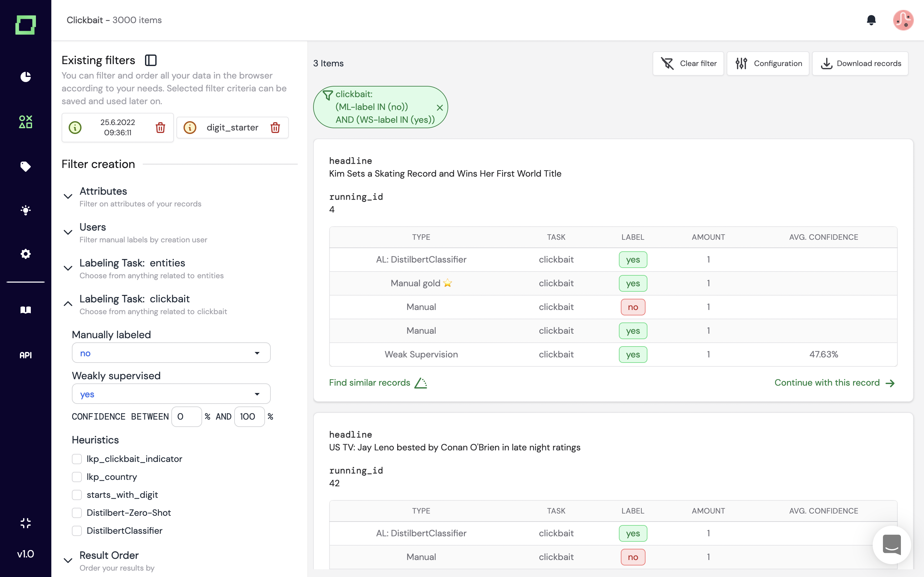Open the settings gear sidebar icon
This screenshot has width=924, height=577.
26,254
